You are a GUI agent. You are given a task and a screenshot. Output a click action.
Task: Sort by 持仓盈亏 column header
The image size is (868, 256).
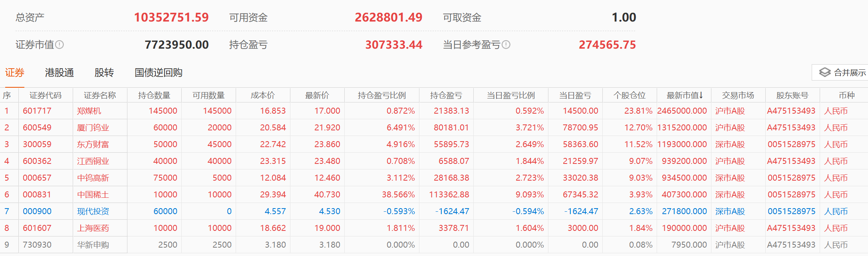point(446,95)
